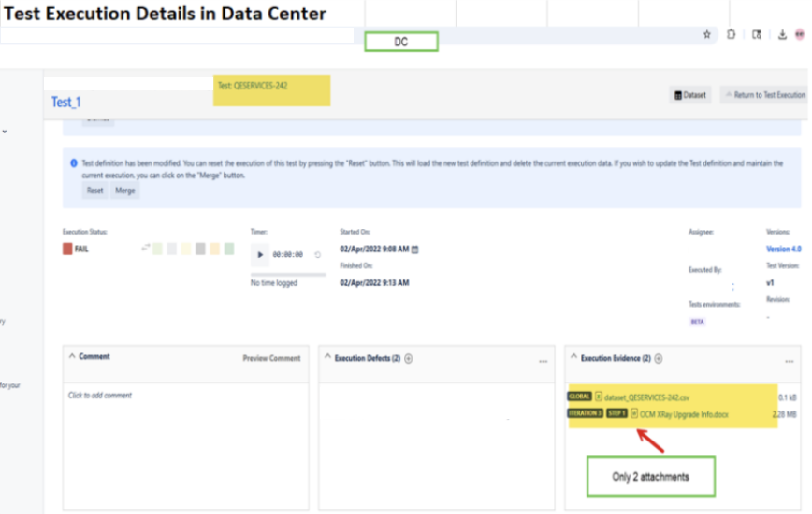Viewport: 812px width, 514px height.
Task: Collapse the Execution Defects panel
Action: coord(328,357)
